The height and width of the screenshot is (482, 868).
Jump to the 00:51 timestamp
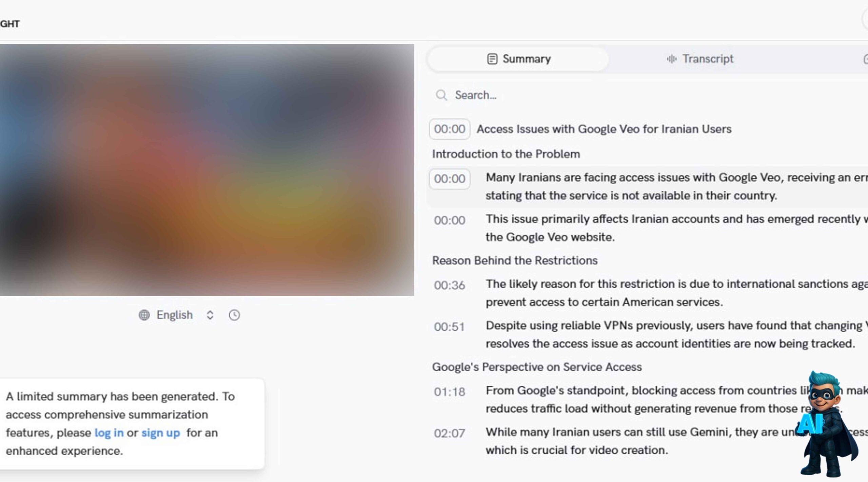(x=450, y=327)
